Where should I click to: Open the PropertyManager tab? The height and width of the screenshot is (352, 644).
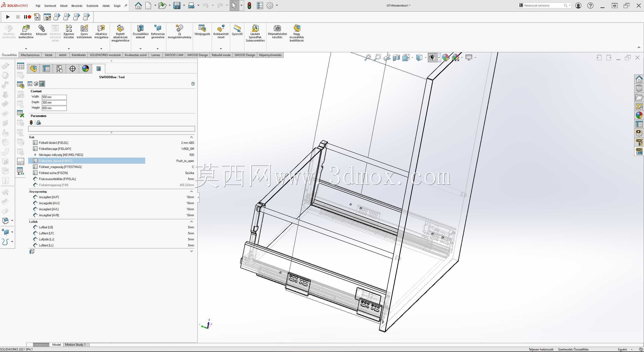(x=46, y=69)
